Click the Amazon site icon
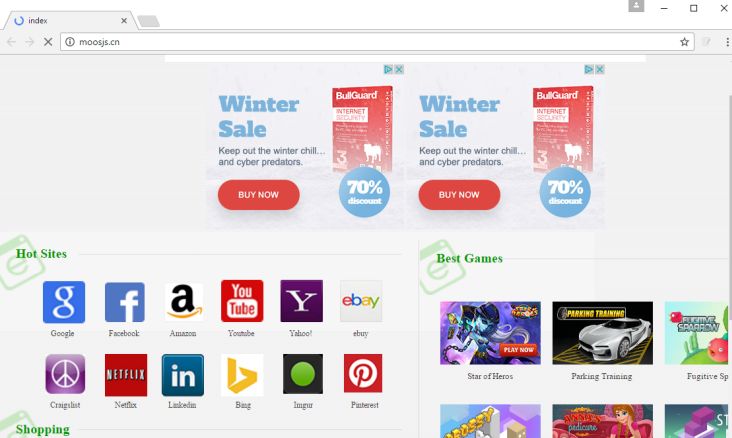This screenshot has width=732, height=438. tap(184, 302)
